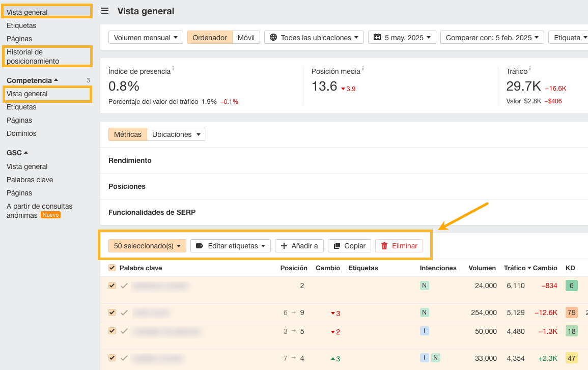Open the 50 seleccionado(s) dropdown

147,246
